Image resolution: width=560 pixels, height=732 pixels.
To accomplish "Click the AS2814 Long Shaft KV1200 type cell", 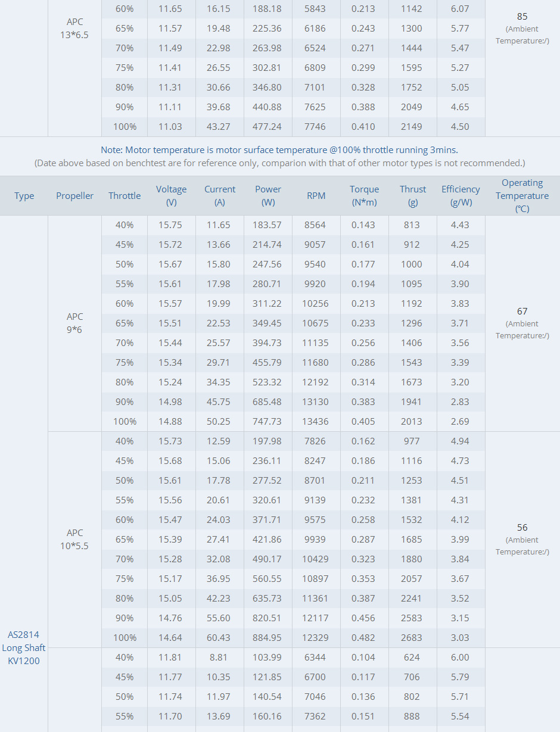I will coord(24,647).
